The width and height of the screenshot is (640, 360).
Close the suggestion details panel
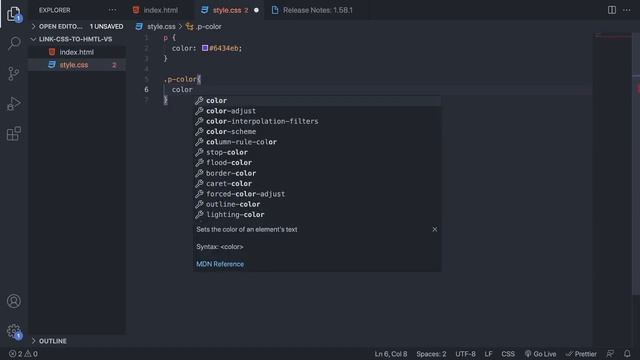(x=435, y=229)
